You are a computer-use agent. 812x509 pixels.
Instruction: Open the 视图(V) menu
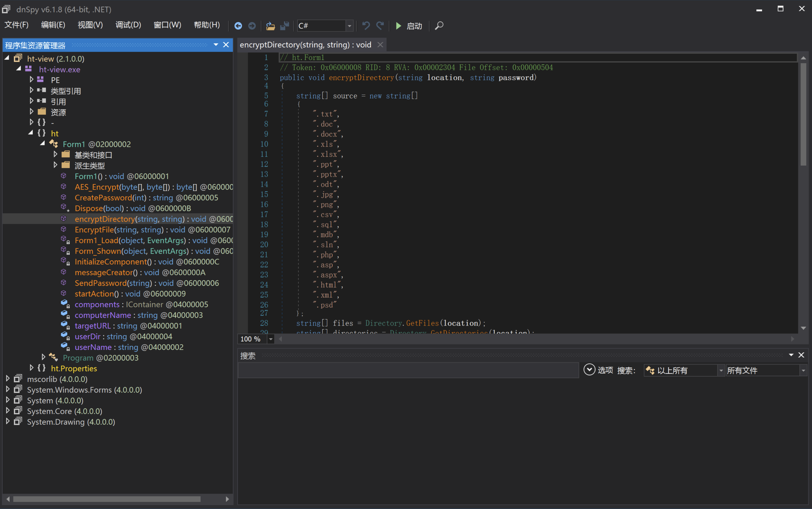click(x=90, y=25)
